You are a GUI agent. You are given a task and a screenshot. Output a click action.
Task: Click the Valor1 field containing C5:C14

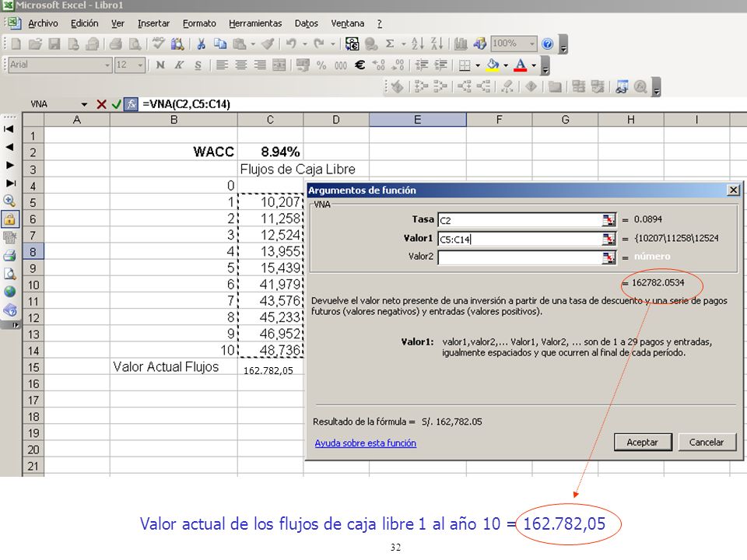click(x=520, y=239)
